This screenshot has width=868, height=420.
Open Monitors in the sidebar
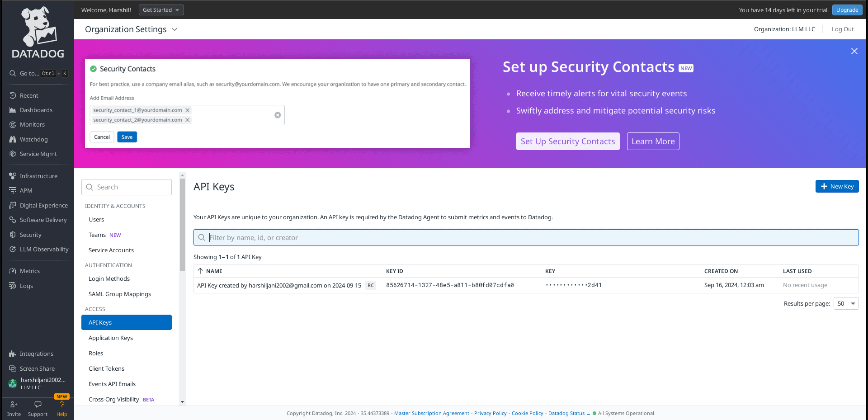coord(33,124)
